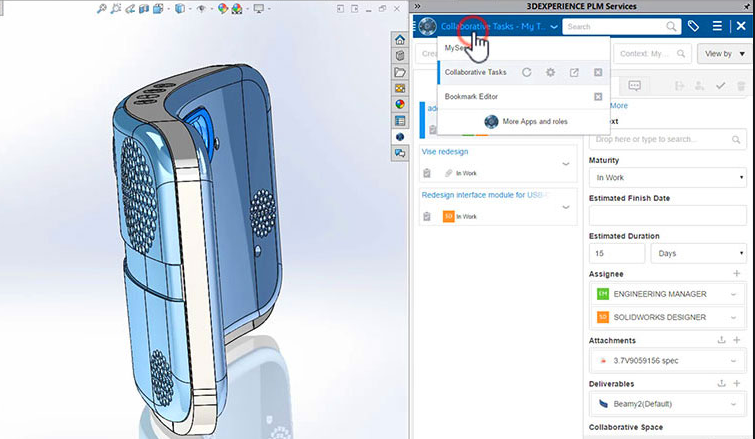The height and width of the screenshot is (439, 755).
Task: Expand the SOLIDWORKS DESIGNER assignee chevron
Action: coord(733,318)
